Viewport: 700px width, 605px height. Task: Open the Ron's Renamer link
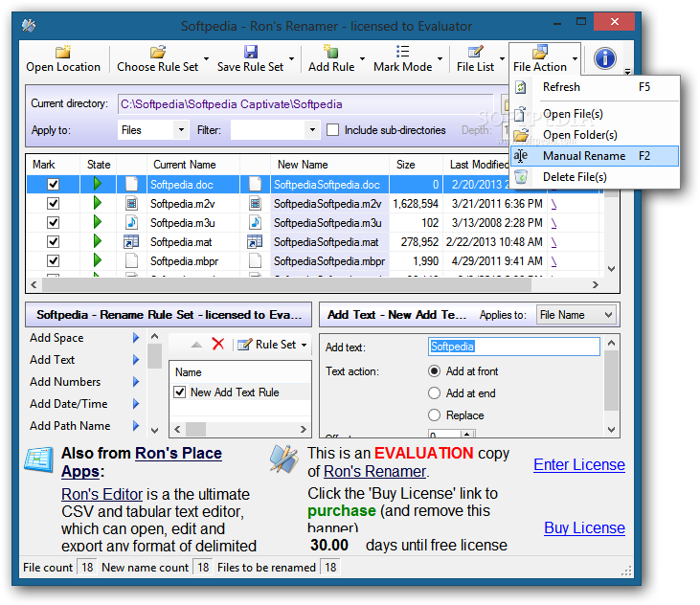pos(374,471)
